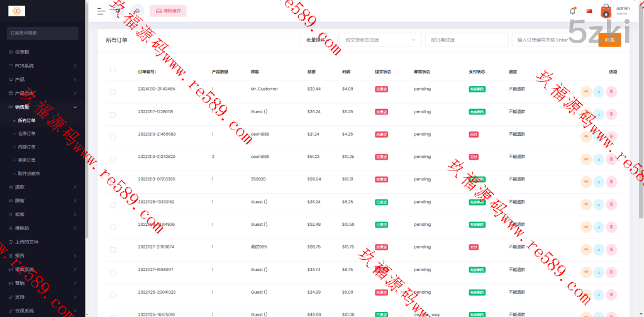Open the notification bell
This screenshot has height=317, width=644.
tap(572, 11)
